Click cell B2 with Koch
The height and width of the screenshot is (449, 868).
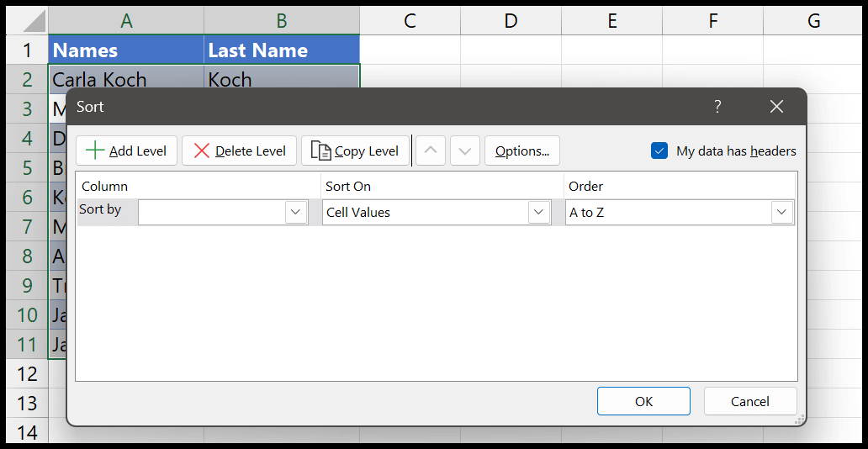[282, 78]
